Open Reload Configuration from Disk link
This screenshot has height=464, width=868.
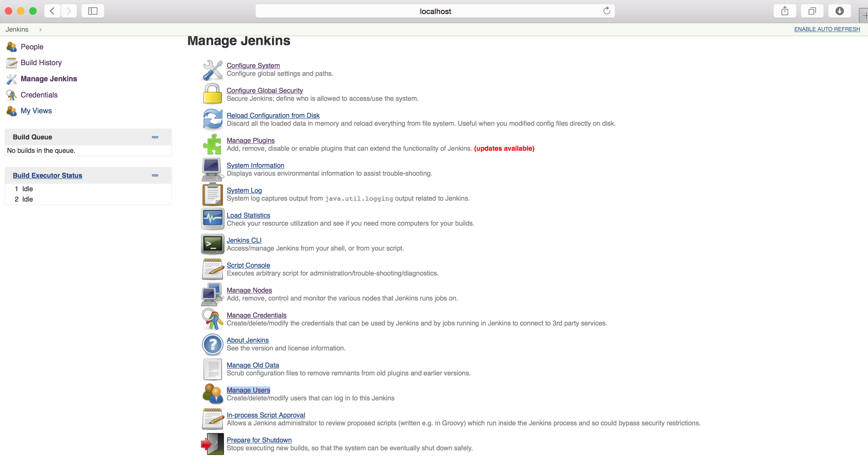click(x=273, y=116)
